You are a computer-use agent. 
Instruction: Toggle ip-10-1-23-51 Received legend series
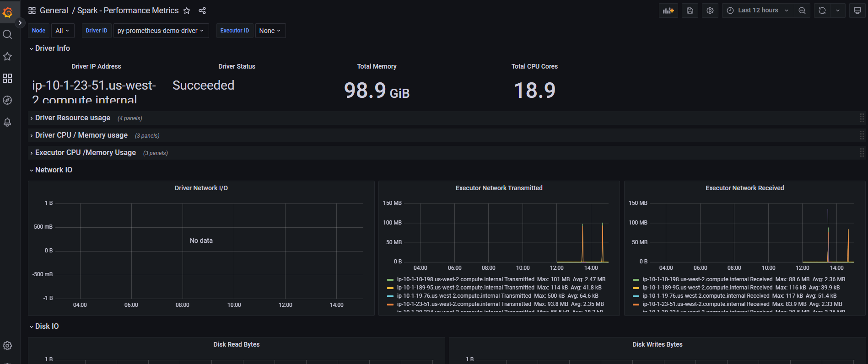point(706,304)
